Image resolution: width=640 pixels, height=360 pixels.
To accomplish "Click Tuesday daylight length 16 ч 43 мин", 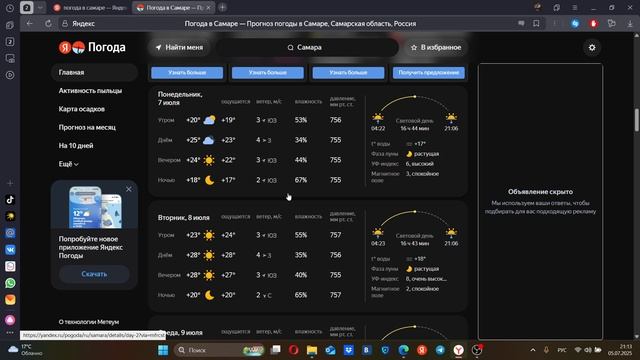I will tap(415, 244).
